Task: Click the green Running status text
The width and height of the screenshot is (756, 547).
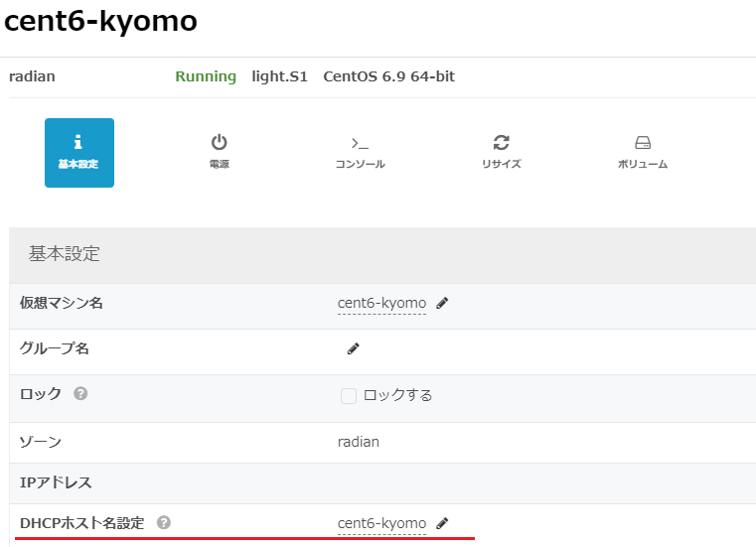Action: [x=206, y=76]
